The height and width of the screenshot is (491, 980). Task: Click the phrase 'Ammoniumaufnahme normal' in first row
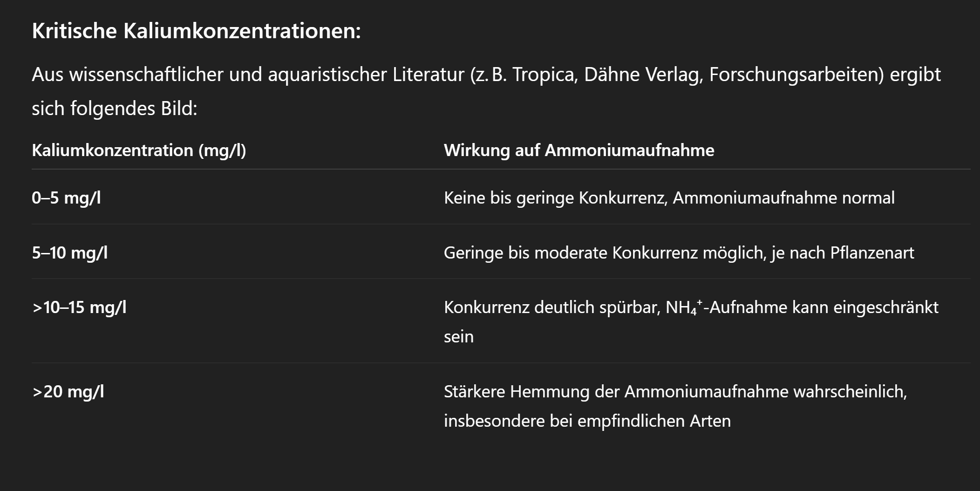tap(783, 198)
